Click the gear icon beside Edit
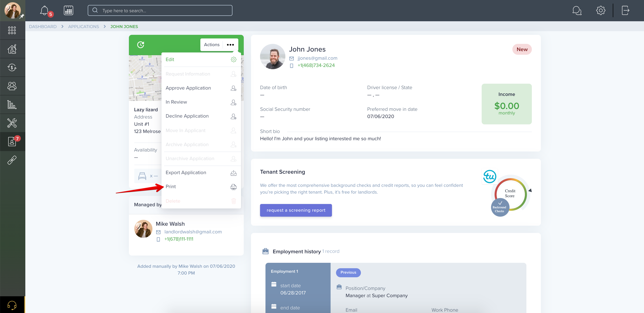Image resolution: width=644 pixels, height=313 pixels. (x=234, y=59)
